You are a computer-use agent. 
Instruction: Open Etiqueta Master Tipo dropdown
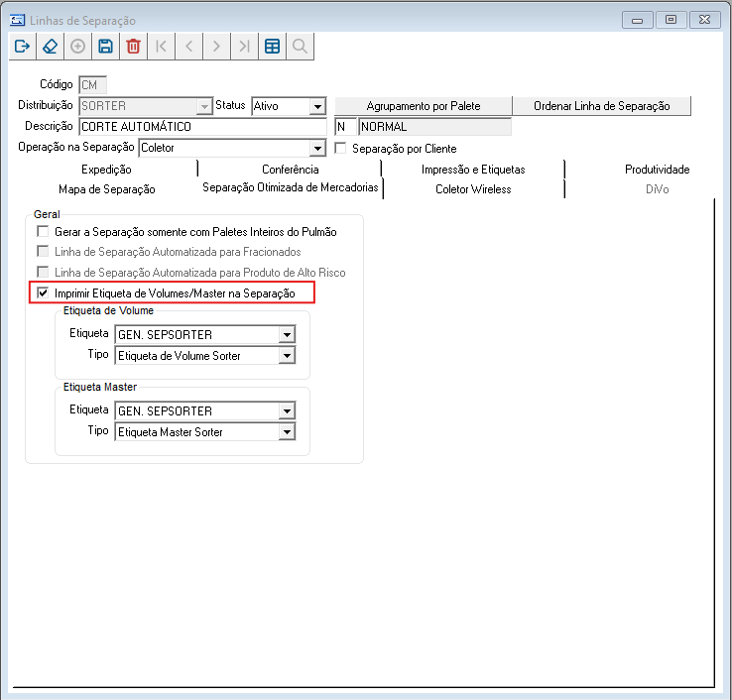(287, 432)
